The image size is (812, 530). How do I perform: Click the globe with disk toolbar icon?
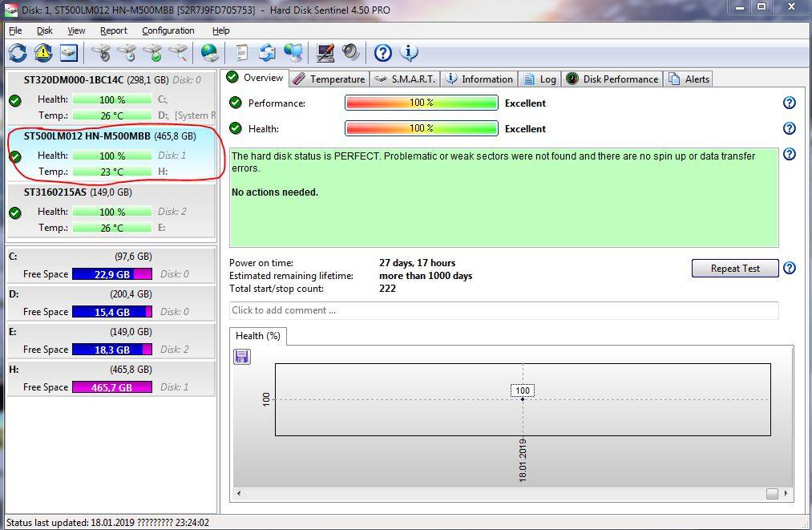coord(210,53)
